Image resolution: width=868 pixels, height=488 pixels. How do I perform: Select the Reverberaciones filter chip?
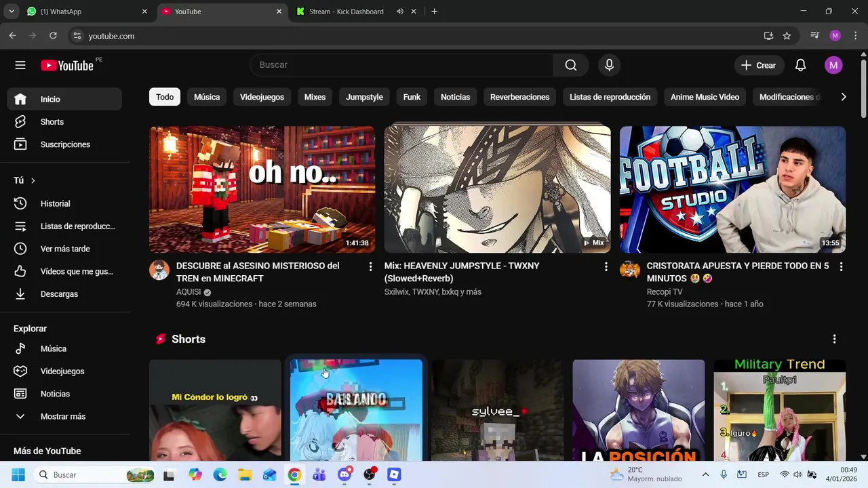(520, 97)
